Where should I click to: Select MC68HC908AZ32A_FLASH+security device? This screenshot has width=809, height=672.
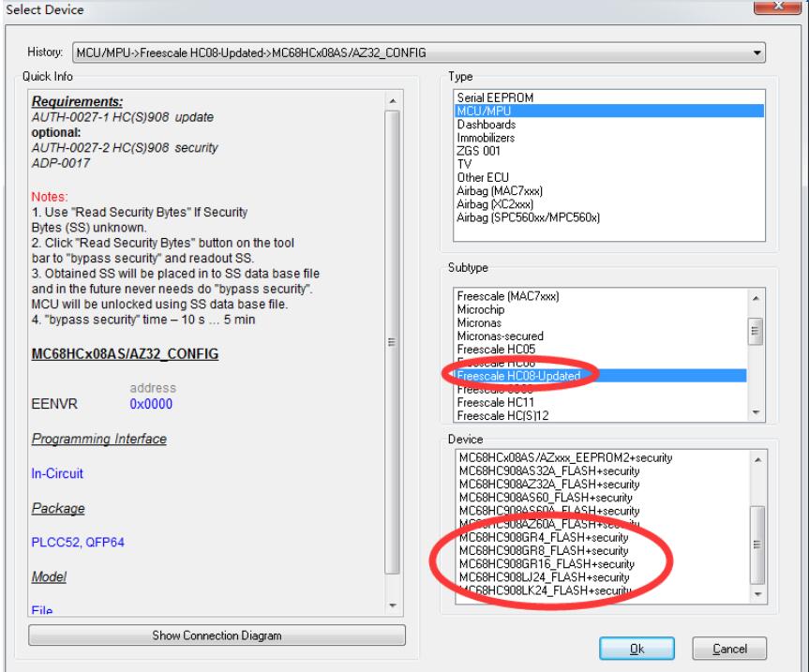pos(603,485)
